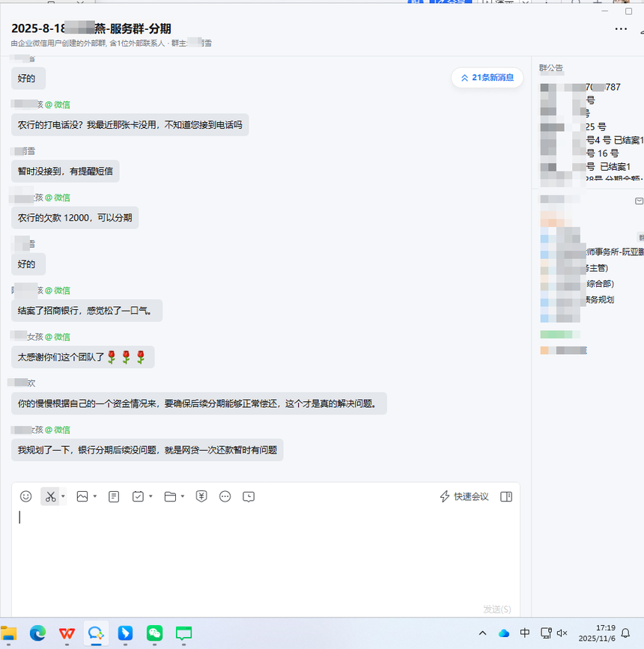This screenshot has width=644, height=649.
Task: Expand screenshot options arrow beside scissors
Action: pyautogui.click(x=63, y=496)
